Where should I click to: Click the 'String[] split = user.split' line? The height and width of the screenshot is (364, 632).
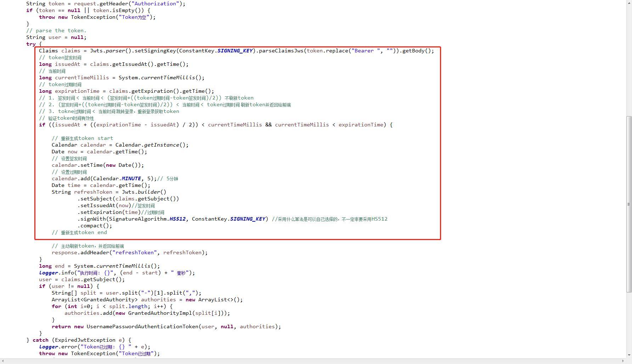pyautogui.click(x=126, y=293)
